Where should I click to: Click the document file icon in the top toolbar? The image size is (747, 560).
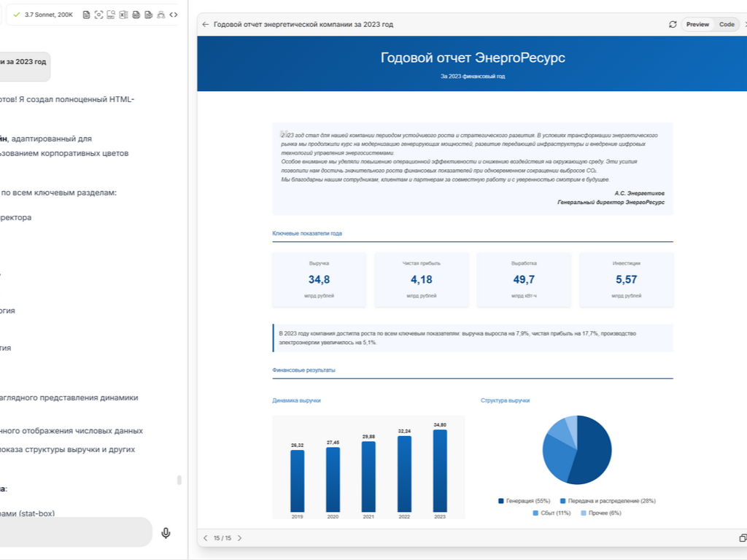point(86,15)
